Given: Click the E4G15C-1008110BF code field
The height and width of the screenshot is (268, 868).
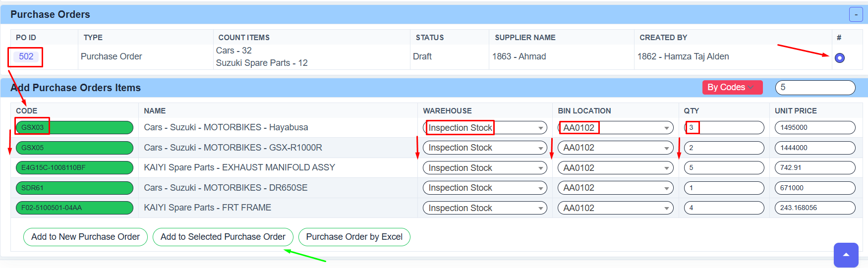Looking at the screenshot, I should (x=74, y=167).
